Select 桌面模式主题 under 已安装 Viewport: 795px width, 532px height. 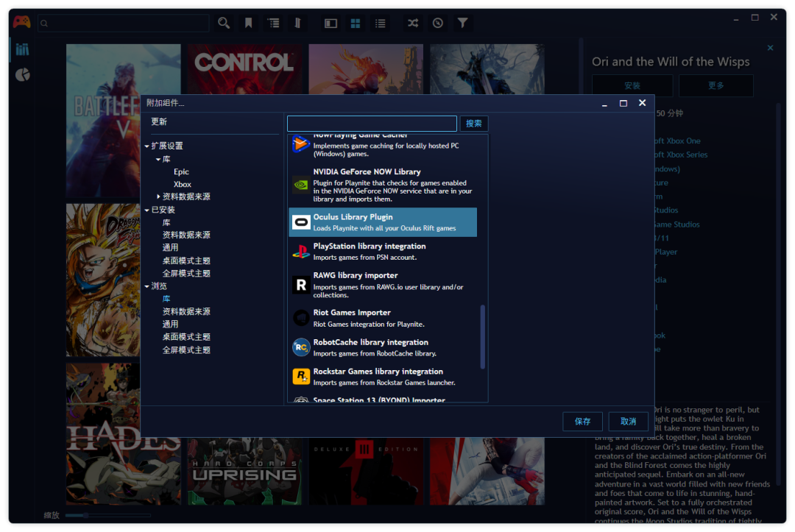186,261
